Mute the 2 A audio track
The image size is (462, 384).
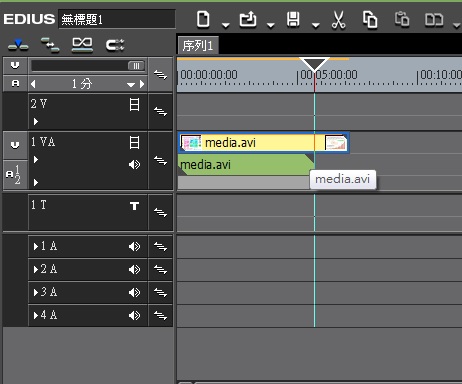click(x=134, y=269)
